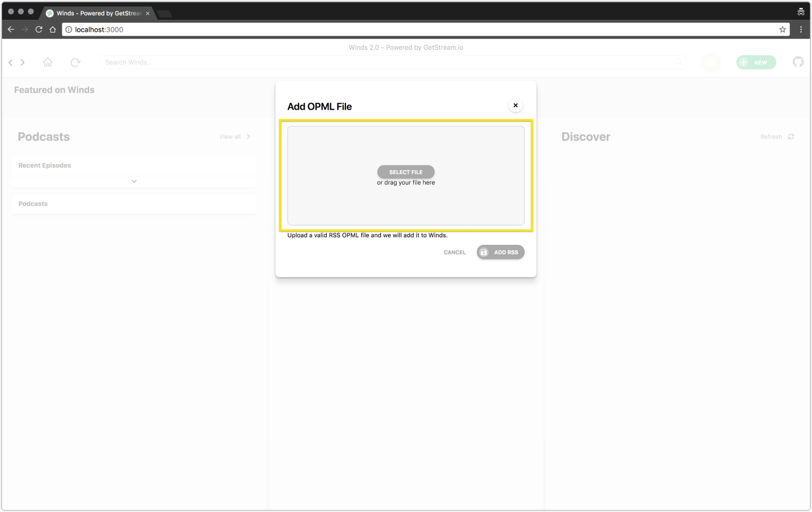Viewport: 812px width, 512px height.
Task: Open the browser home page
Action: [53, 29]
